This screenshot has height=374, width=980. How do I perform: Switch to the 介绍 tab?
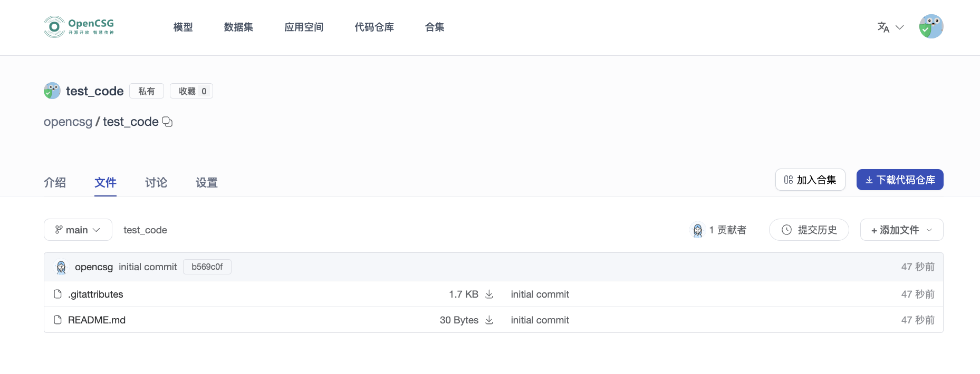click(55, 182)
